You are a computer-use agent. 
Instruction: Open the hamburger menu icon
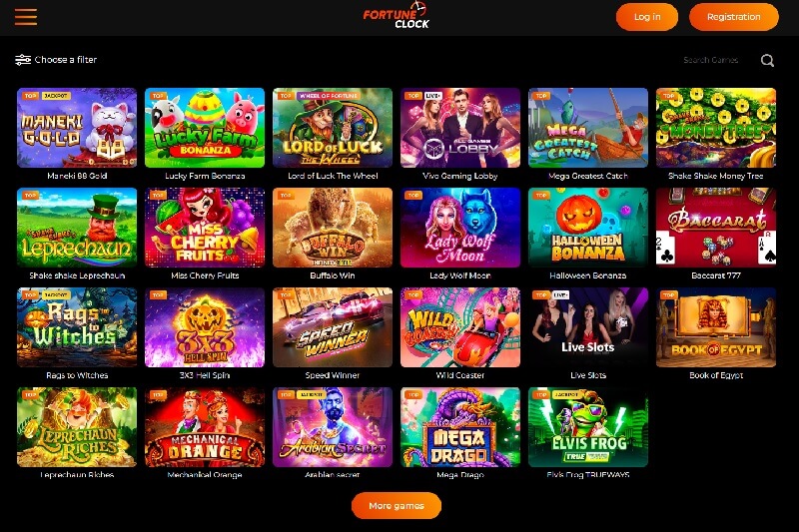[26, 17]
